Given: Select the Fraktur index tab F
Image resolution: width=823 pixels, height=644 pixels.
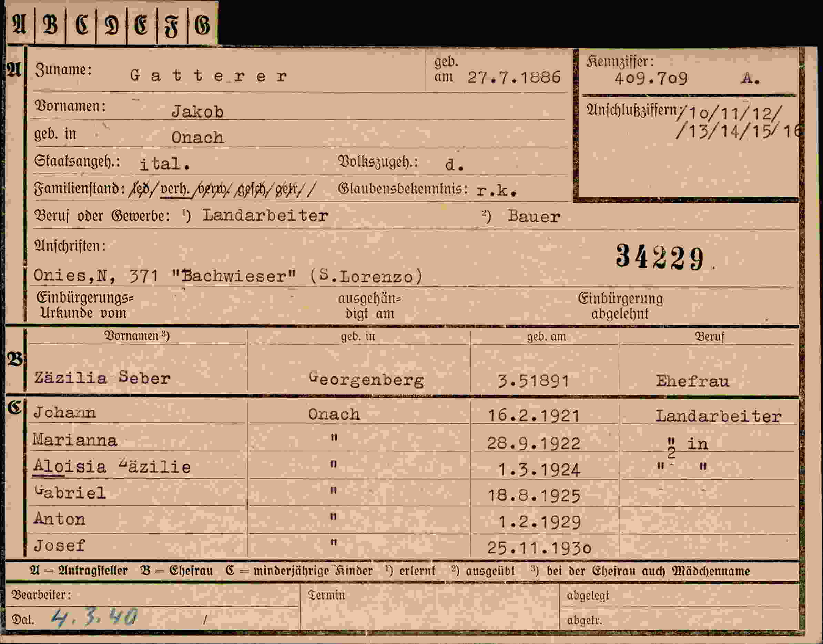Looking at the screenshot, I should (172, 25).
